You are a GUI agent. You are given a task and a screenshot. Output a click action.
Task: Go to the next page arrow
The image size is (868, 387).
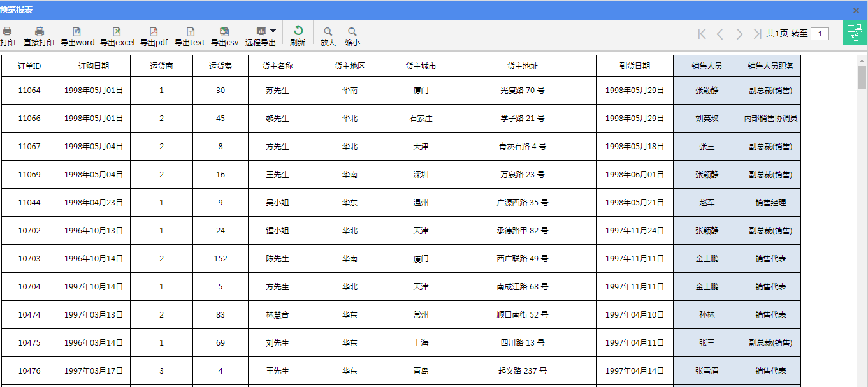point(739,34)
